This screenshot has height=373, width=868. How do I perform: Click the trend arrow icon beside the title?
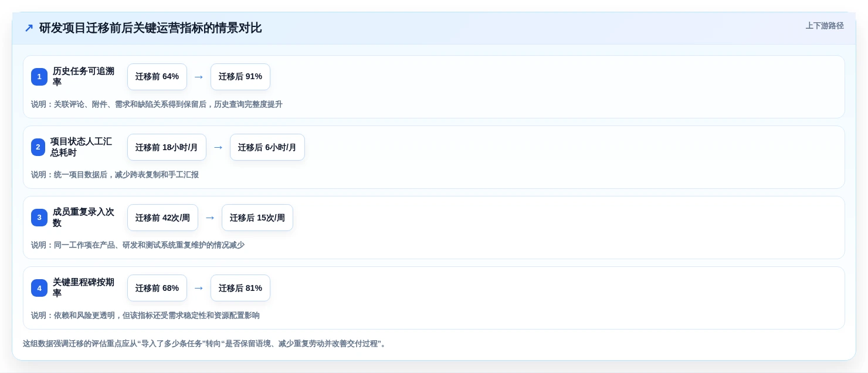pyautogui.click(x=29, y=28)
